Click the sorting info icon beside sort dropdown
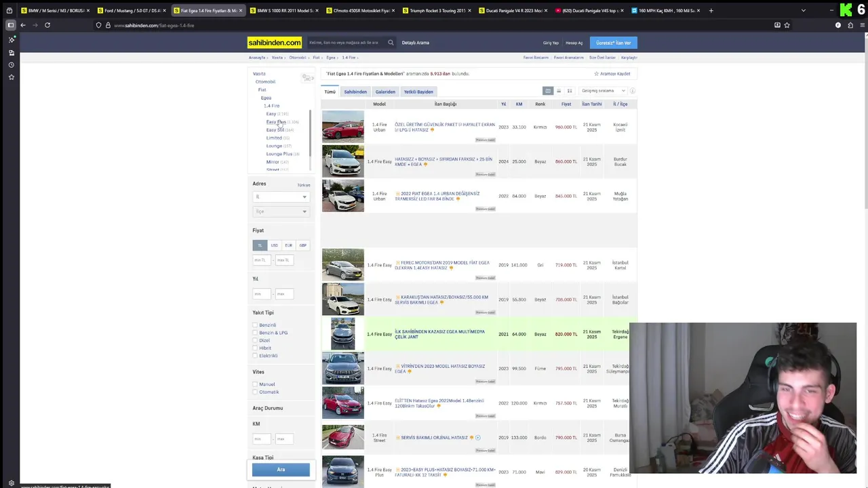Image resolution: width=868 pixels, height=488 pixels. click(632, 91)
